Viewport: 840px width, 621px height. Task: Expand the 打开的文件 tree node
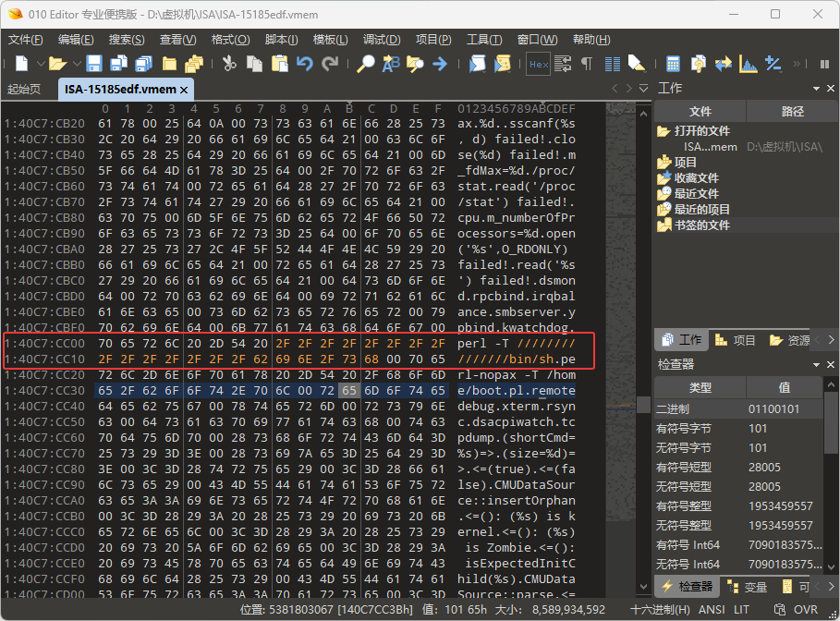663,131
